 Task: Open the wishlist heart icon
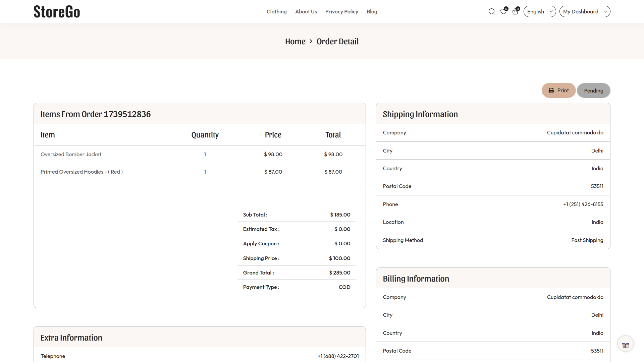point(503,11)
